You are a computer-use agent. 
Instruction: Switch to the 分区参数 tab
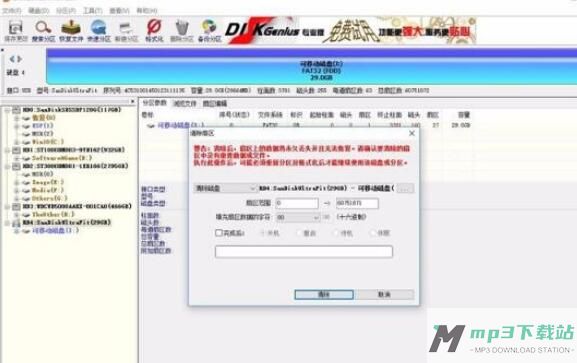pyautogui.click(x=155, y=103)
